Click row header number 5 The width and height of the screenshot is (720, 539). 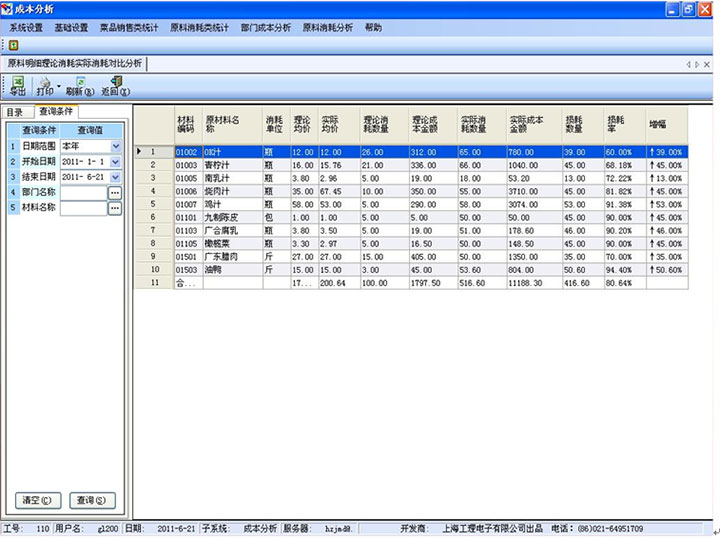coord(154,204)
